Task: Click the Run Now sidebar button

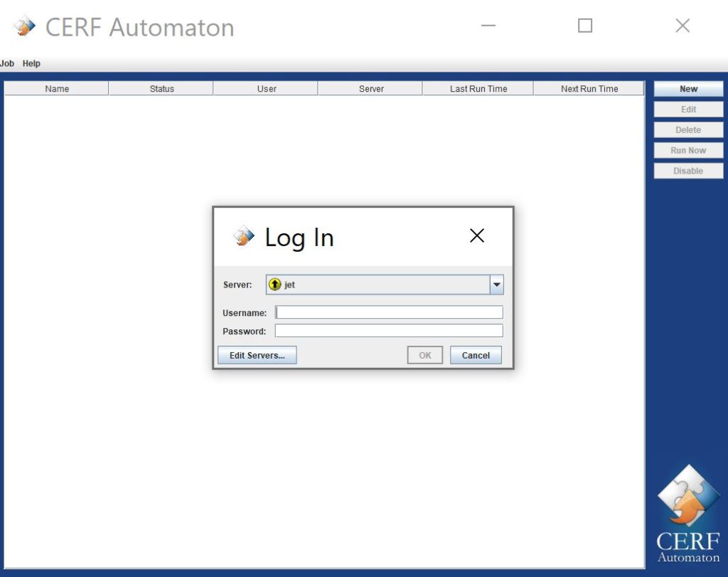Action: [x=688, y=150]
